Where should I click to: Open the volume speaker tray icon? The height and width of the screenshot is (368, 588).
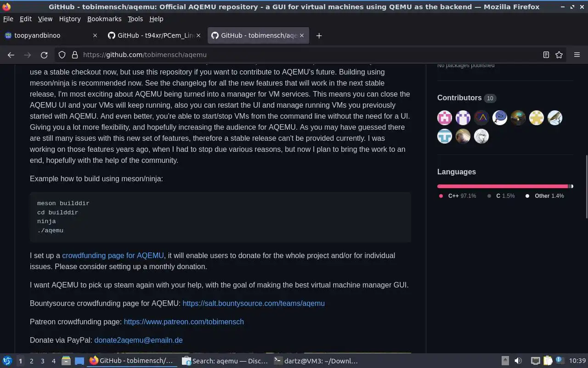pyautogui.click(x=518, y=361)
